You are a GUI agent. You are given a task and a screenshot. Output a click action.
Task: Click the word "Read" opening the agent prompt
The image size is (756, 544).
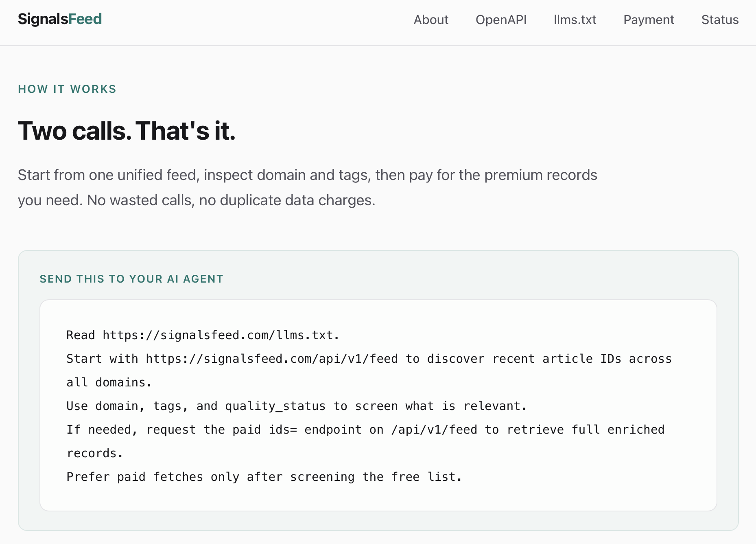[81, 335]
